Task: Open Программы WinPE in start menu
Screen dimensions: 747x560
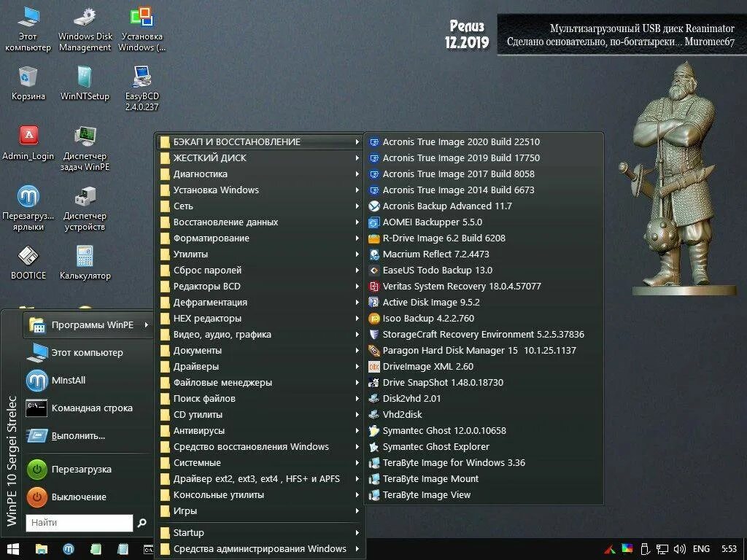Action: point(88,324)
